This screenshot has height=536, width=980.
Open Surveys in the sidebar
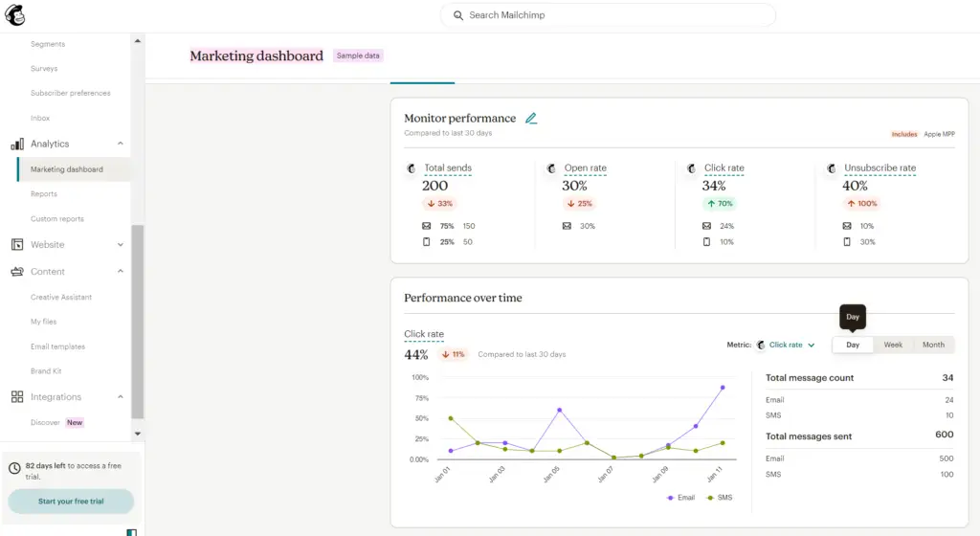point(44,69)
